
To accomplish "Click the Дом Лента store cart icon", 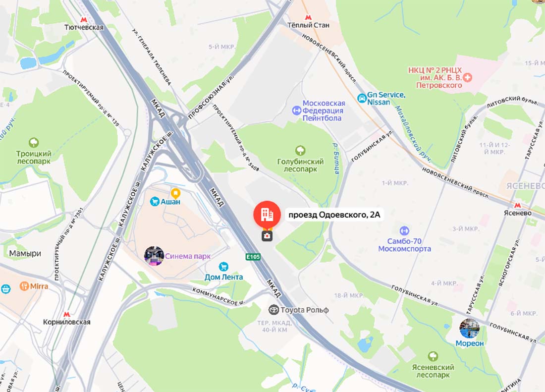I will point(223,267).
